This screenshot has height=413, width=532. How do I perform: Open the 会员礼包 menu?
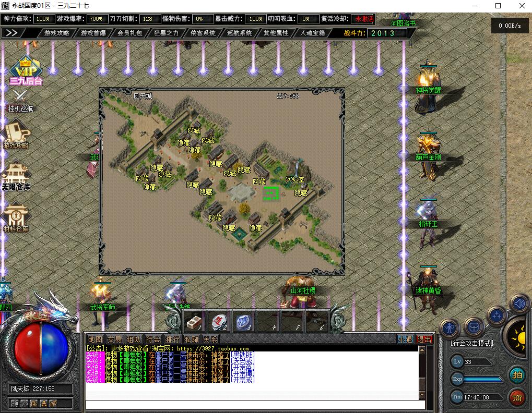129,33
